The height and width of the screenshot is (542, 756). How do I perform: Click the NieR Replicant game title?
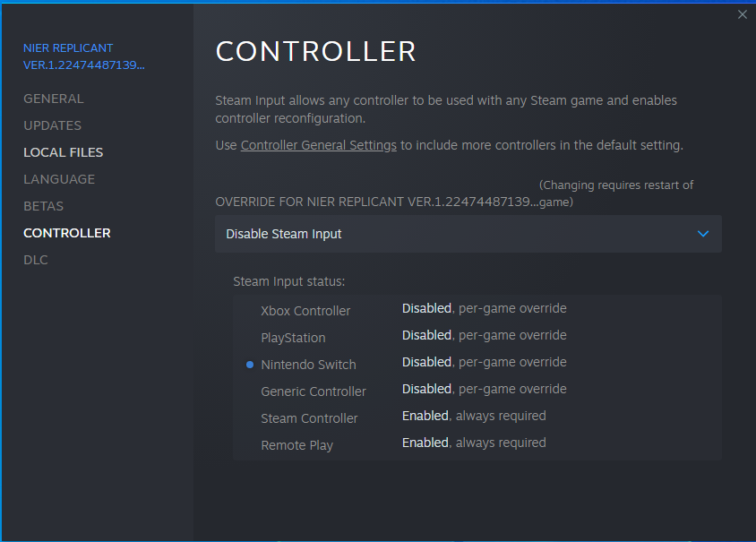tap(83, 56)
